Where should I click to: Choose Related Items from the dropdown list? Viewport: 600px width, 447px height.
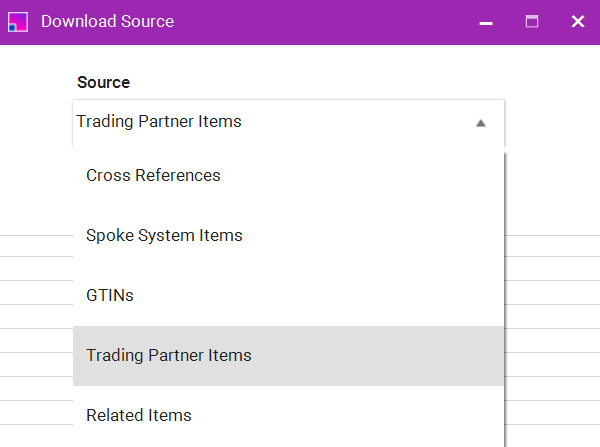[139, 415]
